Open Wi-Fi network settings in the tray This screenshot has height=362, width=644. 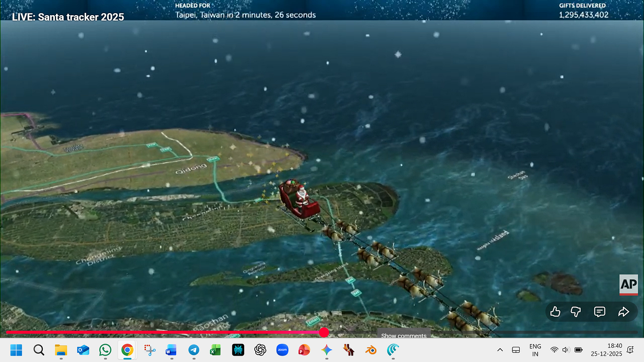pos(554,350)
